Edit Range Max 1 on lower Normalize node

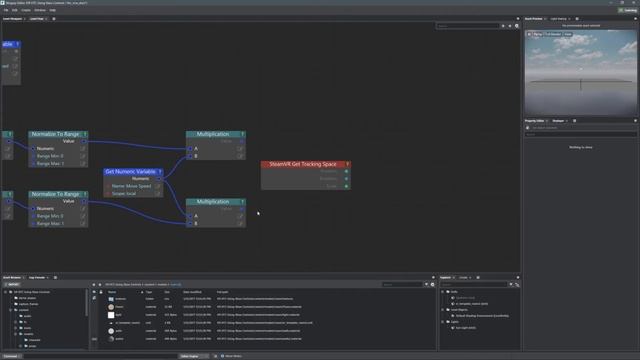click(x=83, y=224)
